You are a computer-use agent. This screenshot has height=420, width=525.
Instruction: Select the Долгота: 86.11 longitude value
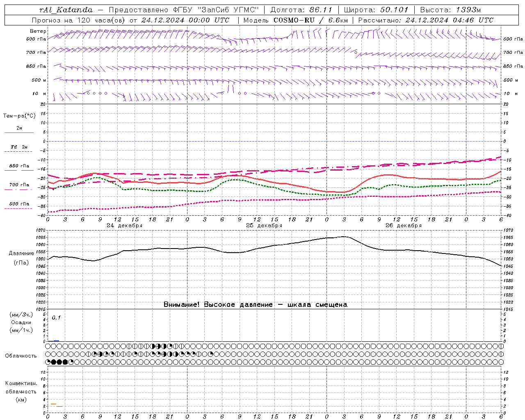pyautogui.click(x=301, y=10)
